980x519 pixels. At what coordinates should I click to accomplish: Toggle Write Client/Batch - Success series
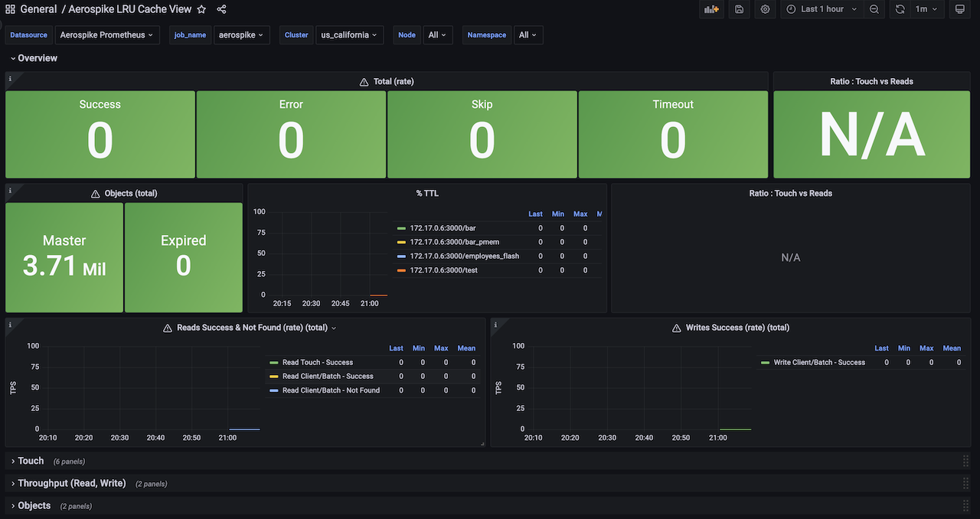[x=819, y=363]
